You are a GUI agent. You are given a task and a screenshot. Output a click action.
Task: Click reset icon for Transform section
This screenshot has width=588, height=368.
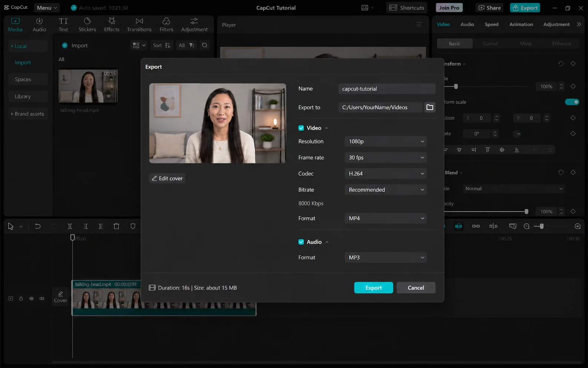tap(561, 64)
